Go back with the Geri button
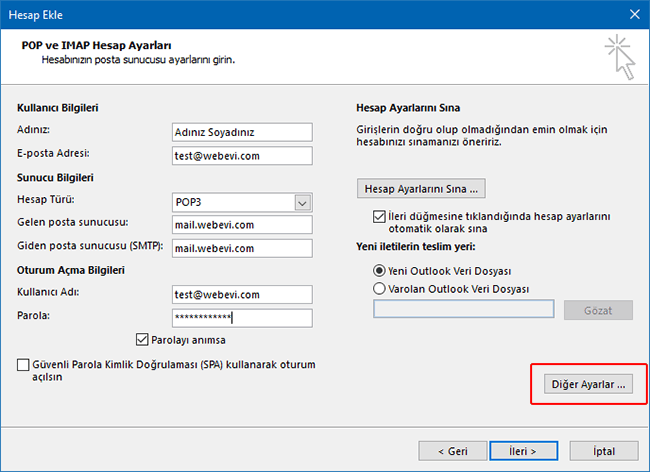Image resolution: width=650 pixels, height=472 pixels. (453, 450)
